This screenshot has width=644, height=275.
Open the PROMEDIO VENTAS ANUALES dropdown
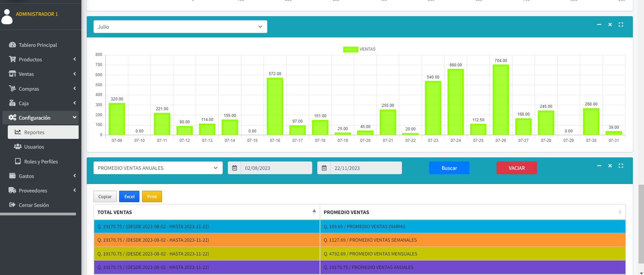(x=158, y=168)
